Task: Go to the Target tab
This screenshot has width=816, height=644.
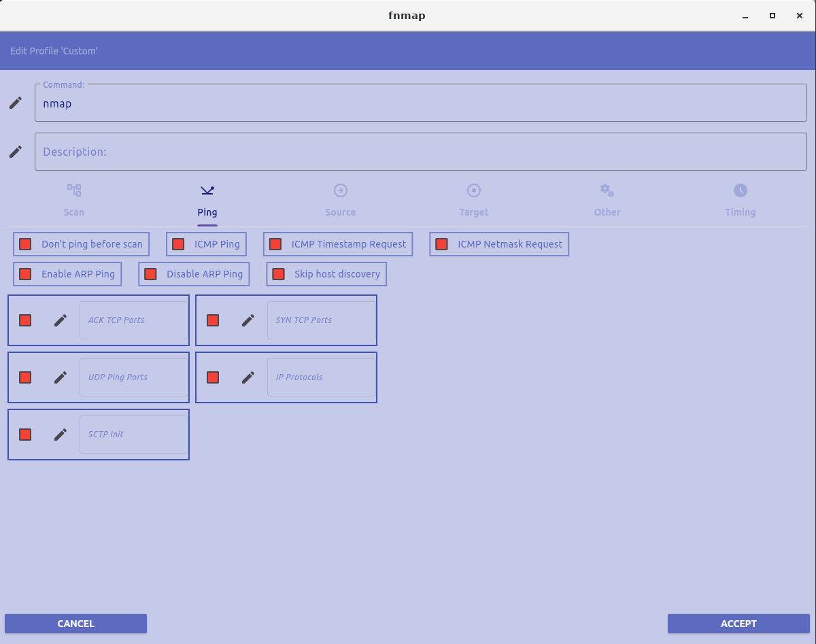Action: click(473, 201)
